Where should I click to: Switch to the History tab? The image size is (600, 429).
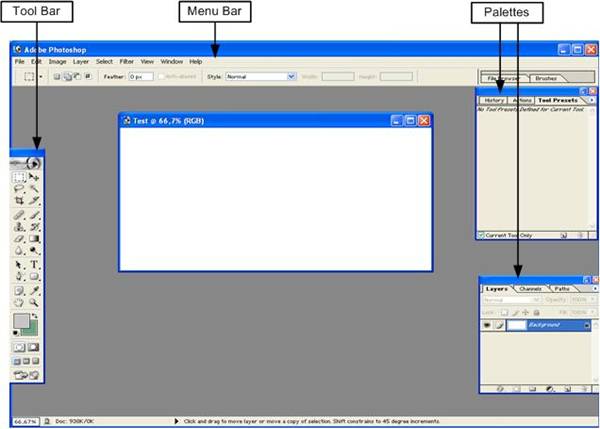pos(494,100)
